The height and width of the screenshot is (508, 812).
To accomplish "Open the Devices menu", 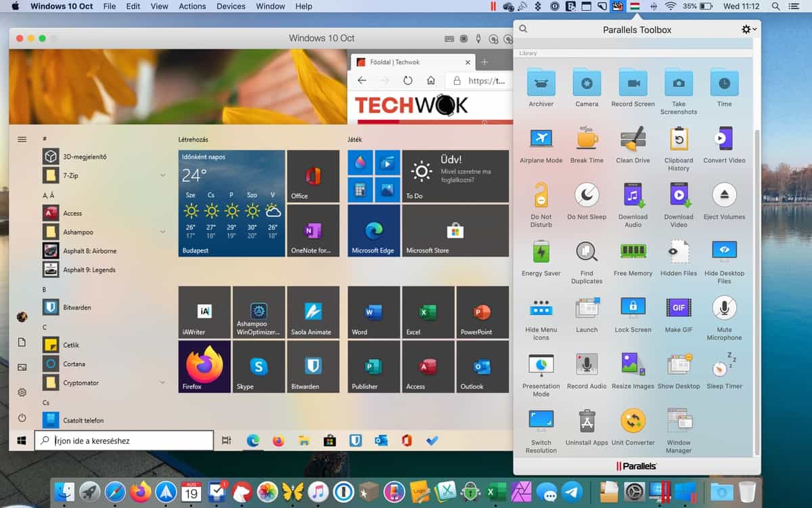I will [231, 6].
